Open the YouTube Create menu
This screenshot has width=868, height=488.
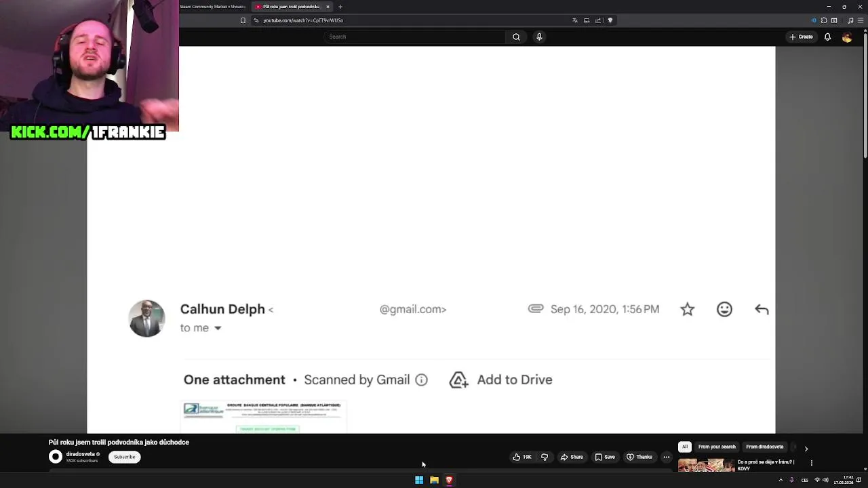tap(801, 37)
